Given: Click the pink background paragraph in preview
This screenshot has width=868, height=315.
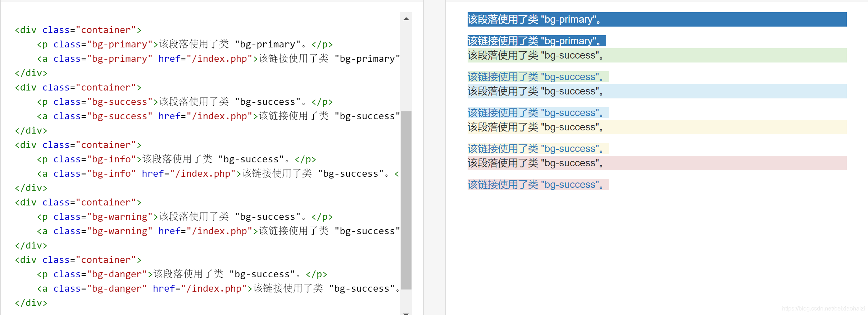Looking at the screenshot, I should pos(657,163).
